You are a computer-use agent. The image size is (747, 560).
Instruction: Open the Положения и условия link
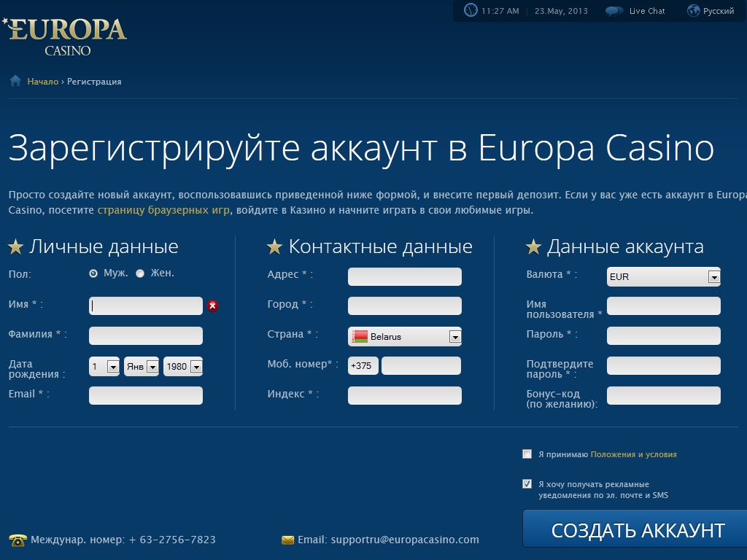633,454
